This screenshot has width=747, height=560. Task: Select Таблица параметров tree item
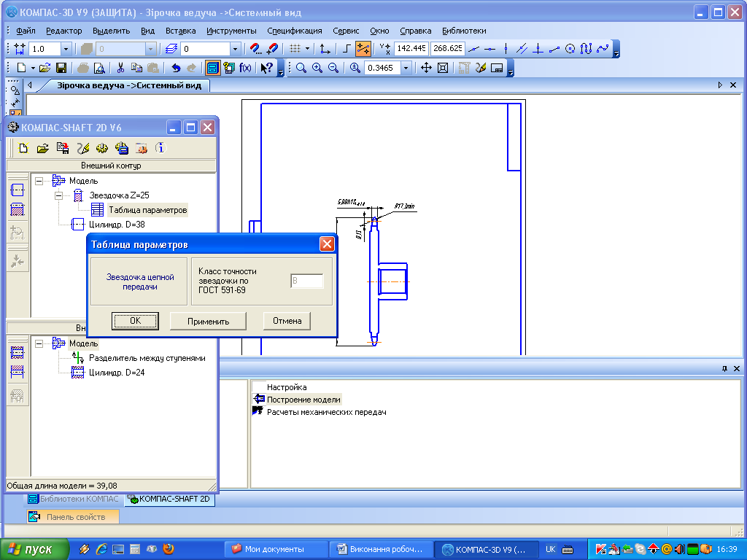click(x=147, y=210)
